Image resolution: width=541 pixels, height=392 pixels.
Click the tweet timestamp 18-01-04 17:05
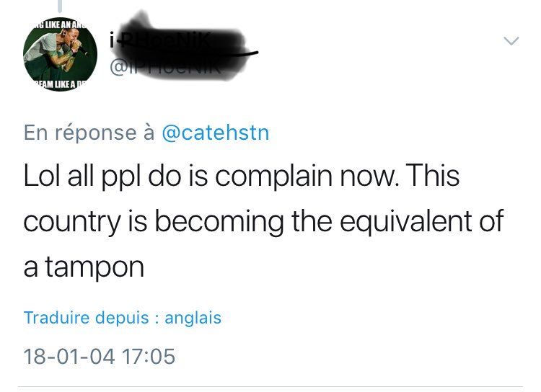tap(99, 356)
